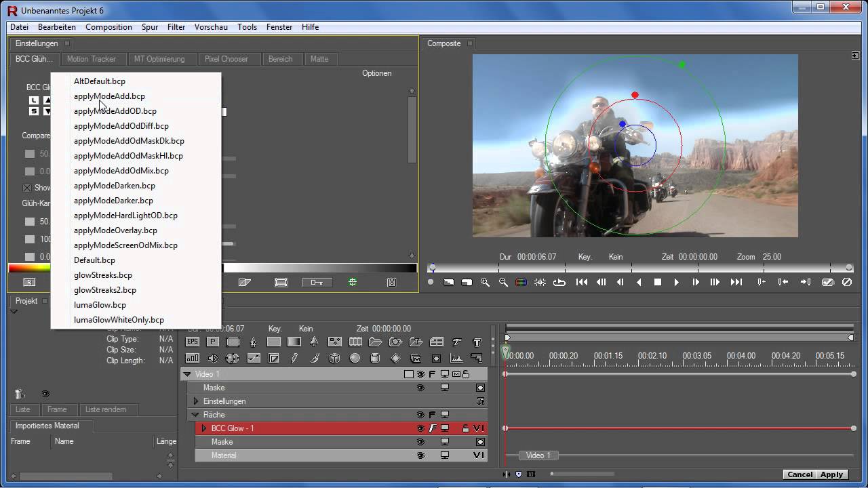Click the 3D cube icon in toolbar
Viewport: 868px width, 488px height.
334,359
